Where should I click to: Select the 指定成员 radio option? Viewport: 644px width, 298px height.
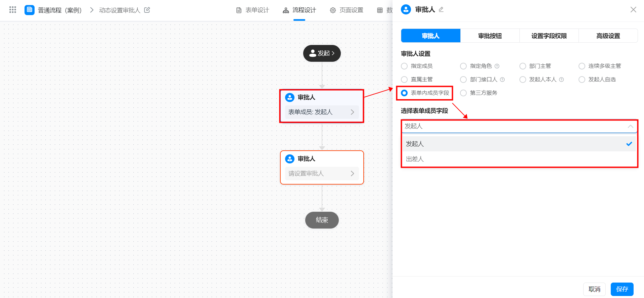(404, 66)
